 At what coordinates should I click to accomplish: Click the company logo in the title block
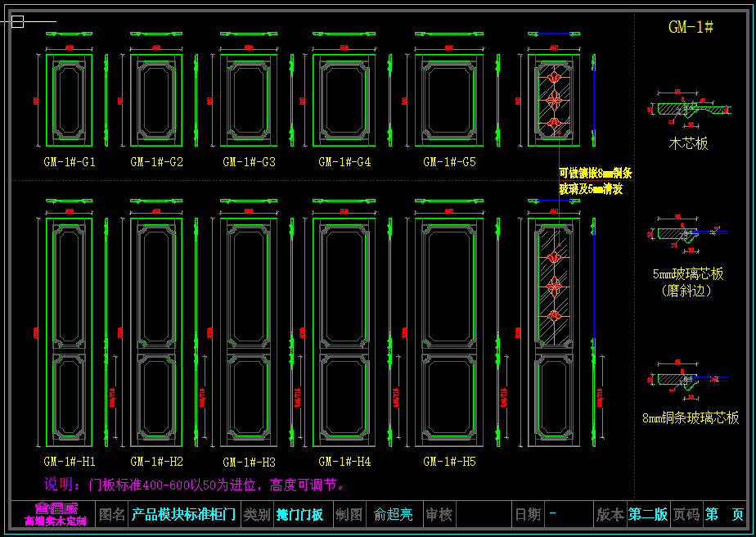click(55, 514)
